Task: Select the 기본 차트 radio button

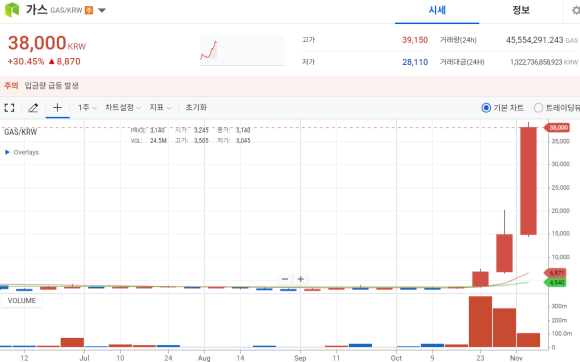Action: point(486,108)
